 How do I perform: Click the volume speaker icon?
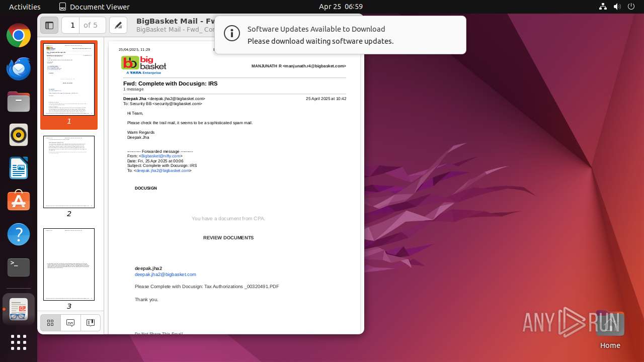point(617,7)
